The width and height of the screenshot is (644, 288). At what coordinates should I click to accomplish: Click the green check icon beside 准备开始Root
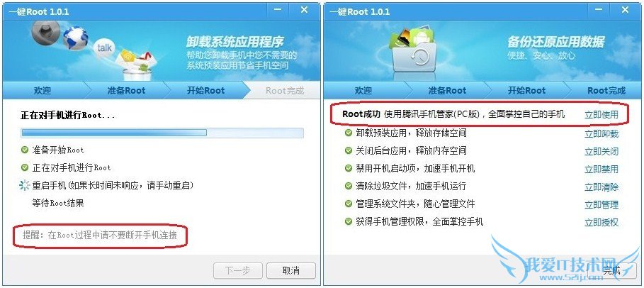click(x=25, y=150)
